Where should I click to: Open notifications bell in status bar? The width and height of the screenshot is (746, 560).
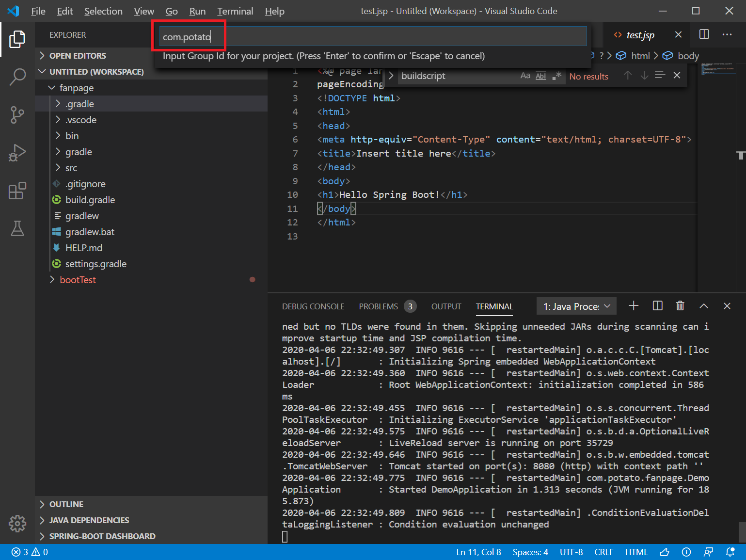coord(730,552)
